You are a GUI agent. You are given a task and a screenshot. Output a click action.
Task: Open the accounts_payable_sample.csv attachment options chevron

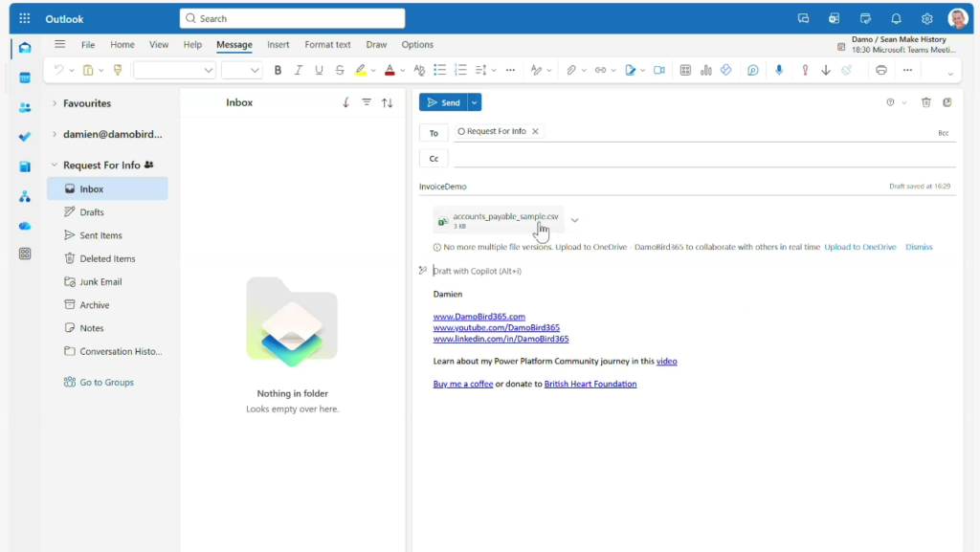[574, 221]
